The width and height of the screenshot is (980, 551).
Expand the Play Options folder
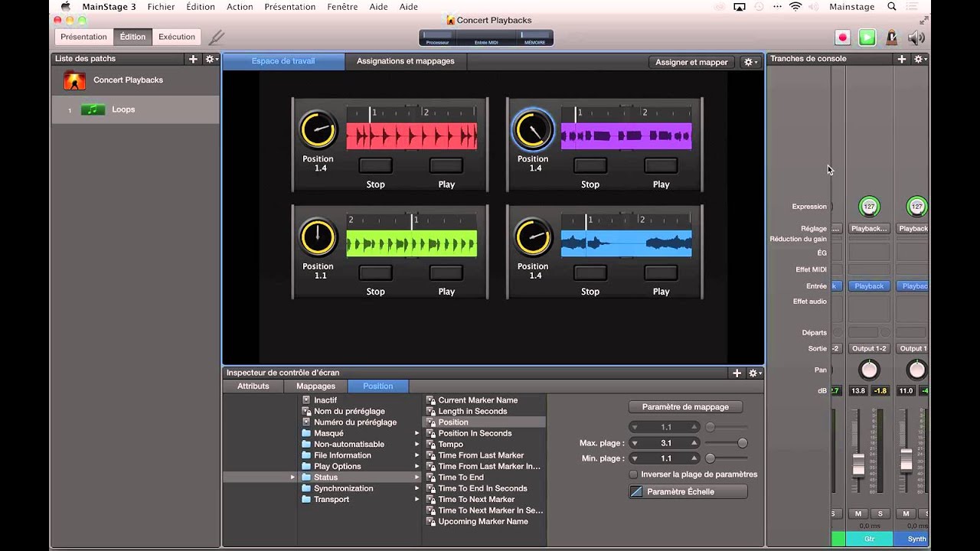click(x=417, y=466)
